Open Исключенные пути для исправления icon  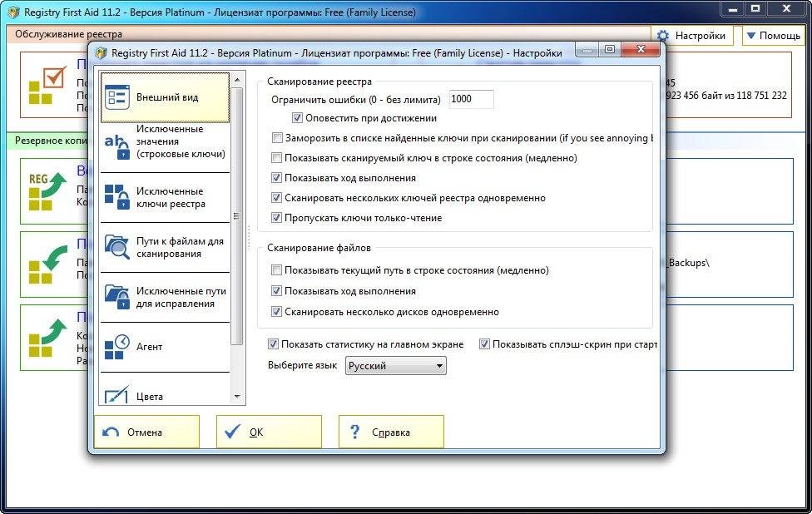pos(117,297)
